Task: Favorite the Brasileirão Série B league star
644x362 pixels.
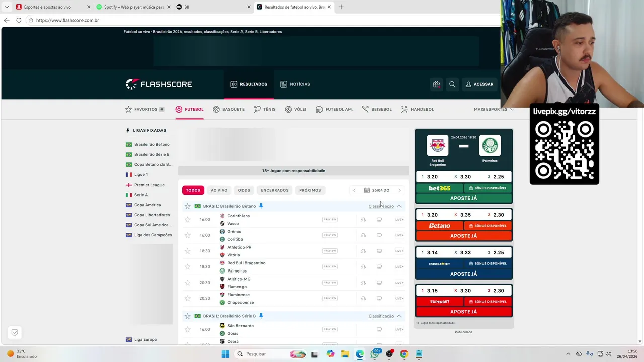Action: pyautogui.click(x=188, y=316)
